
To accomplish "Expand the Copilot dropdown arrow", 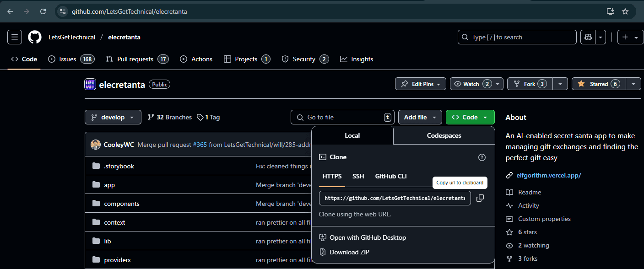I will [600, 37].
